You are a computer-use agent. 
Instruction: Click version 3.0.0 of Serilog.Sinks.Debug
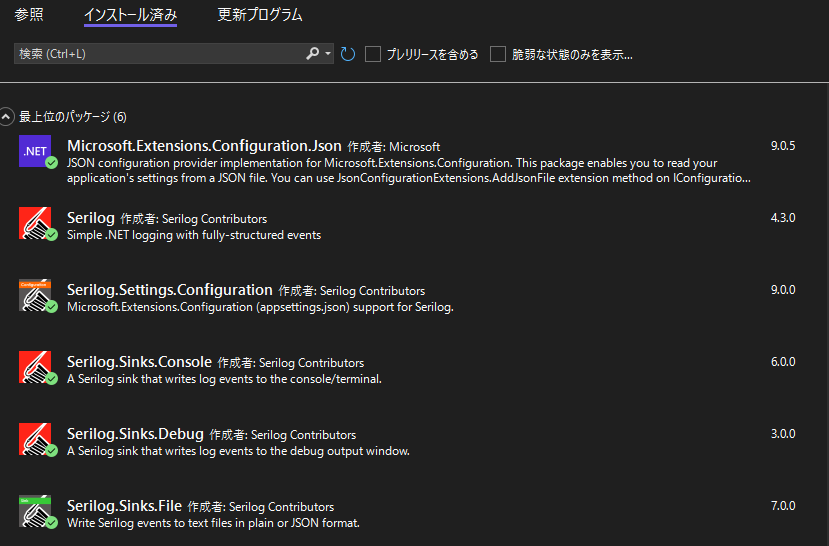tap(782, 433)
